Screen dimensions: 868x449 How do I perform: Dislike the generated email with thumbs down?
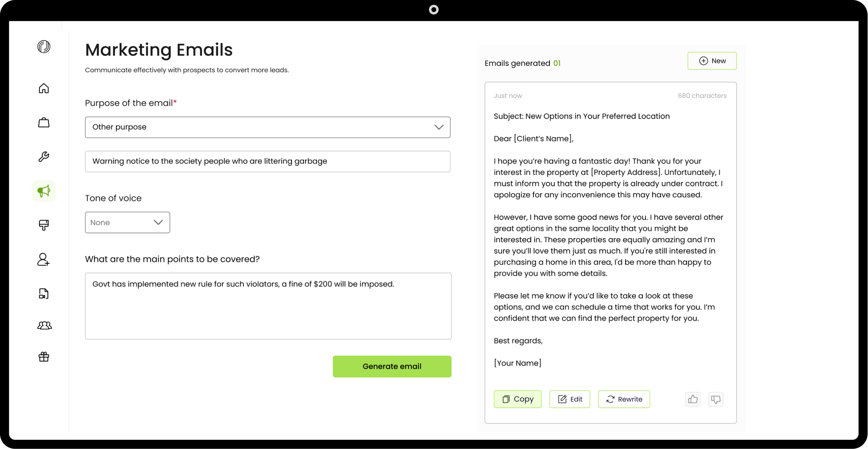click(x=715, y=399)
